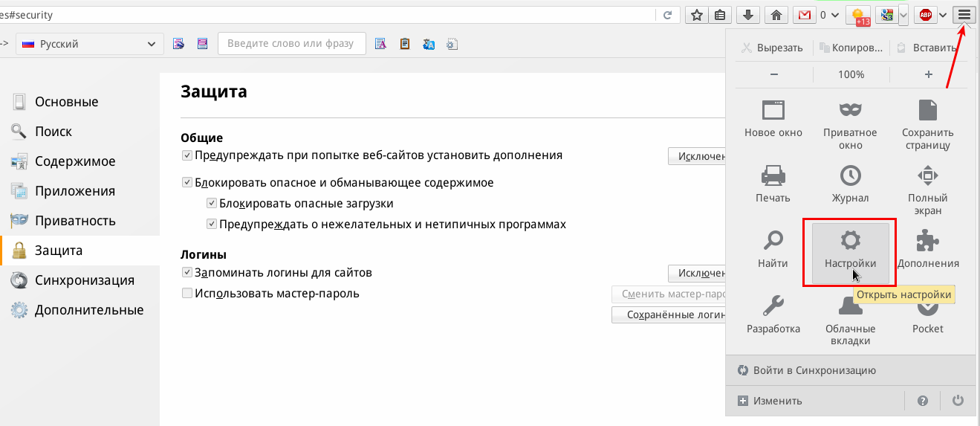The width and height of the screenshot is (980, 426).
Task: Click the power quit icon in menu footer
Action: (x=958, y=401)
